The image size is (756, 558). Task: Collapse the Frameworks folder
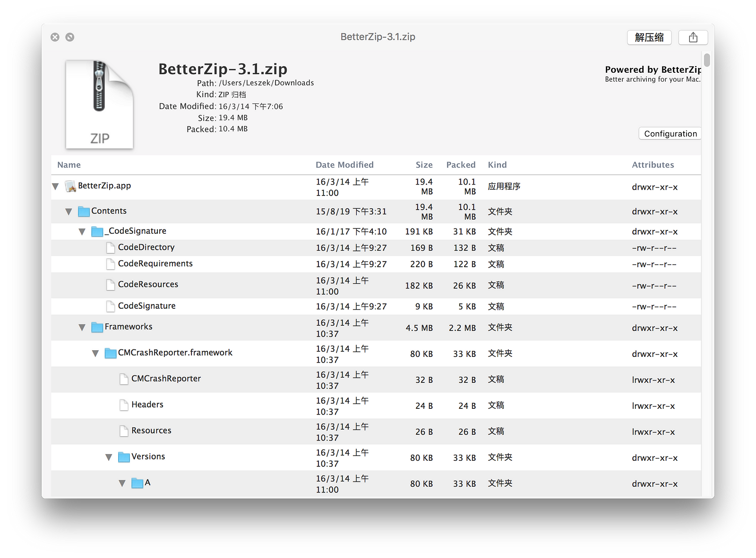82,328
